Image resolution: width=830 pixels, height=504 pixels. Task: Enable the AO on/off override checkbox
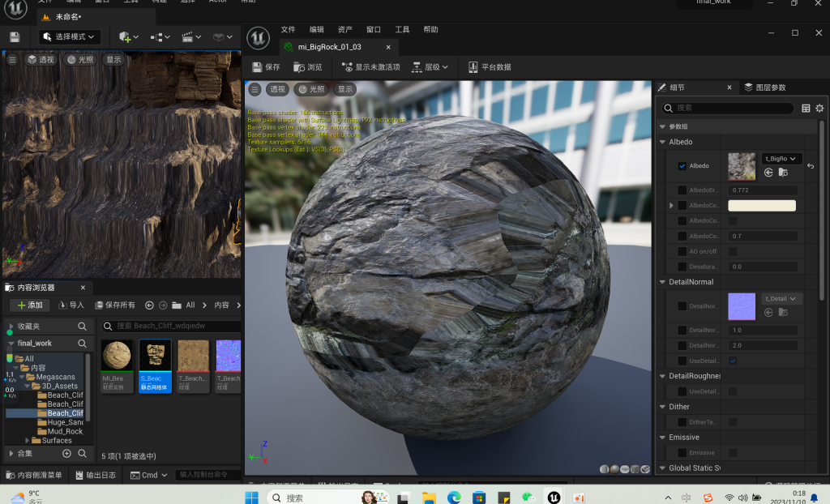pyautogui.click(x=682, y=251)
